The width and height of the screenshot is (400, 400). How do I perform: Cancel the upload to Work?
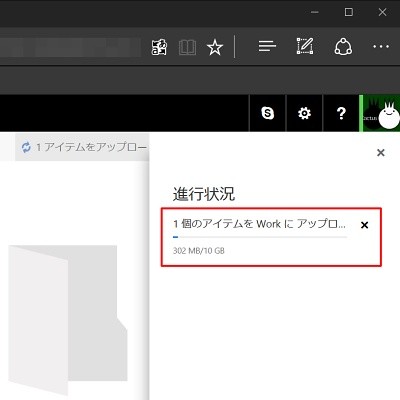click(x=365, y=225)
